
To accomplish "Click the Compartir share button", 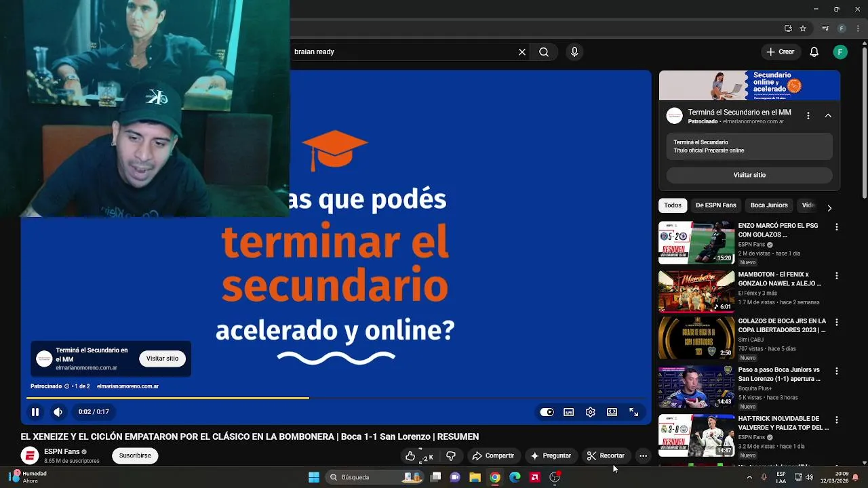I will (493, 456).
